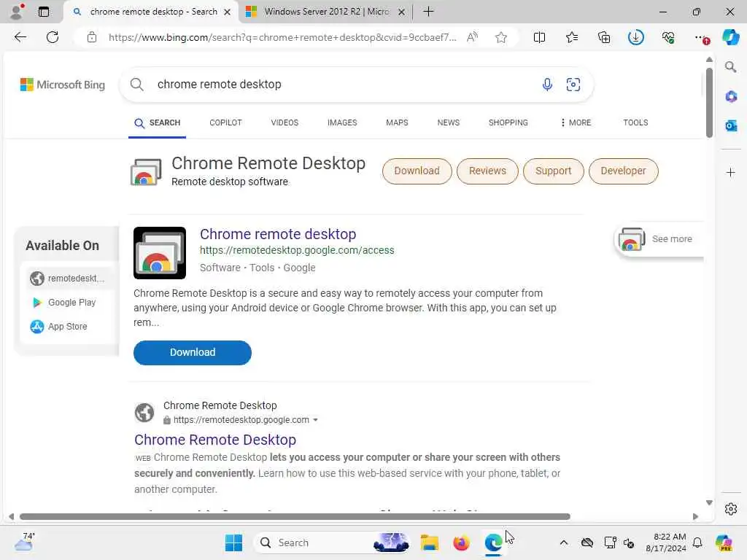Open a new browser tab
The width and height of the screenshot is (747, 560).
tap(428, 12)
